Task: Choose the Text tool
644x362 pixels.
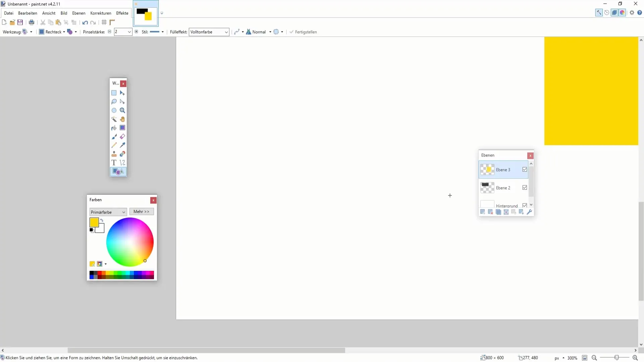Action: point(114,163)
